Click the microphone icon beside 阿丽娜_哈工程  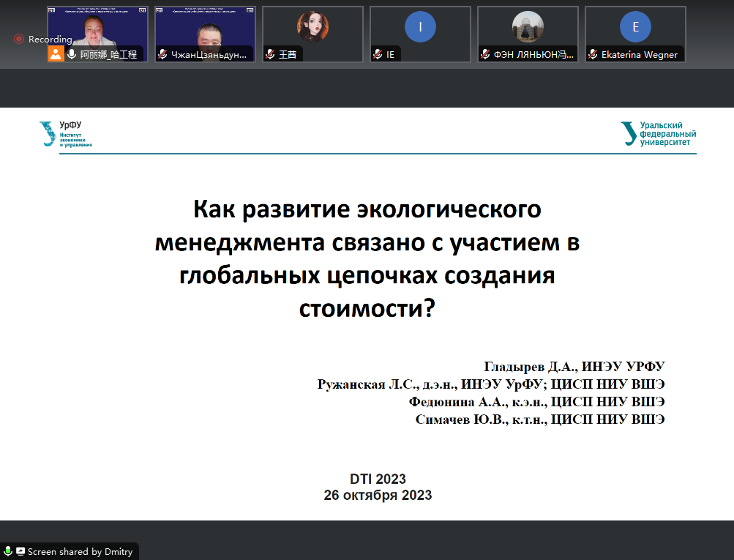click(72, 54)
